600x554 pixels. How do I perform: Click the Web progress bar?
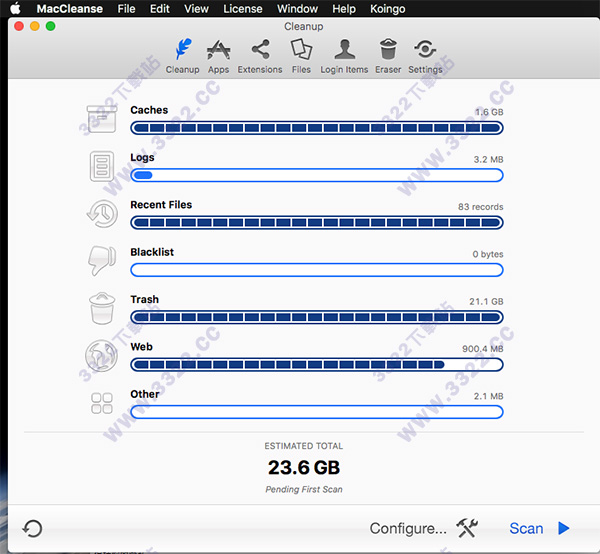pos(317,365)
